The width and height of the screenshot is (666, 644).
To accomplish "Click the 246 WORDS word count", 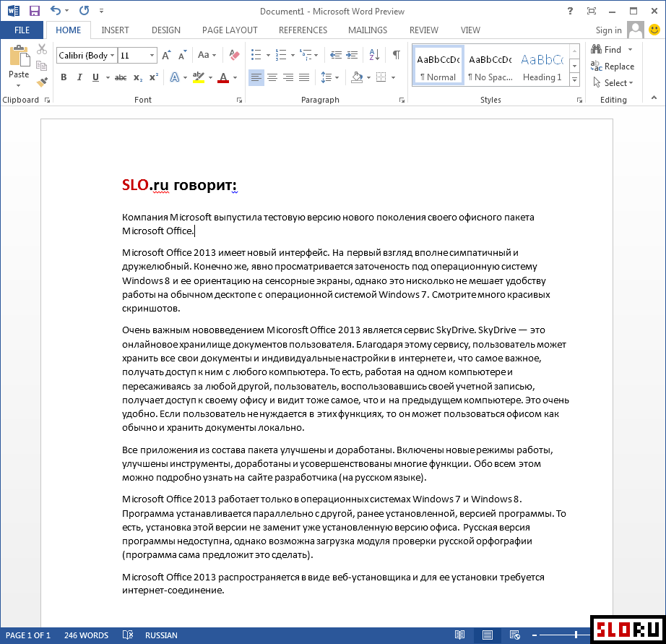I will click(x=86, y=635).
